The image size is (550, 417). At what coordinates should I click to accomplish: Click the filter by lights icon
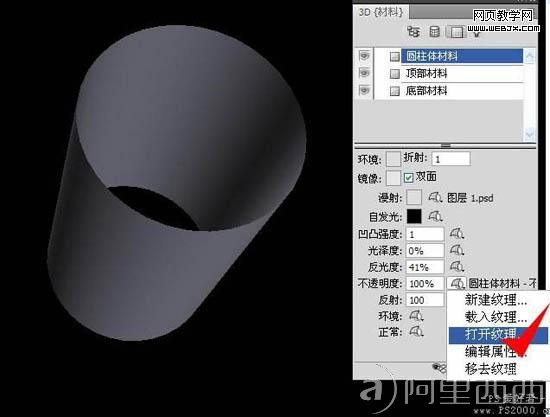click(477, 34)
